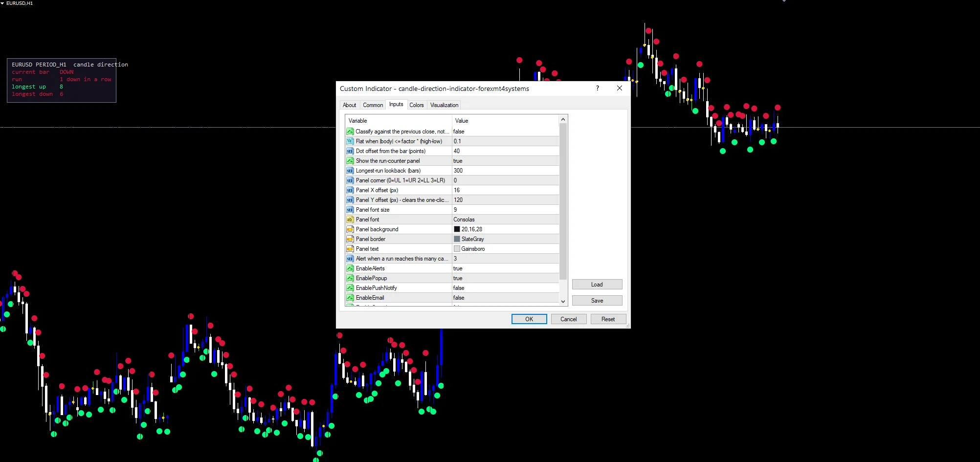Click the boolean icon beside Classify against the previous close
Screen dimensions: 980x462
(350, 132)
